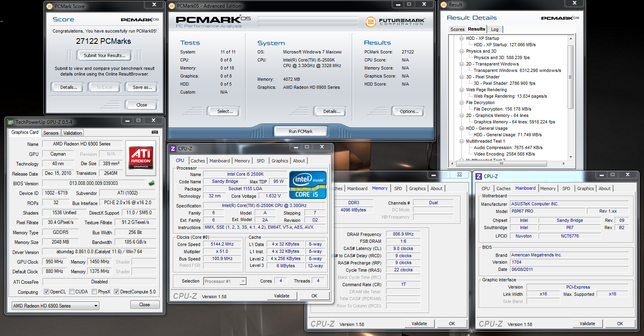
Task: Click the BIOS save chip icon in GPU-Z
Action: pos(152,183)
